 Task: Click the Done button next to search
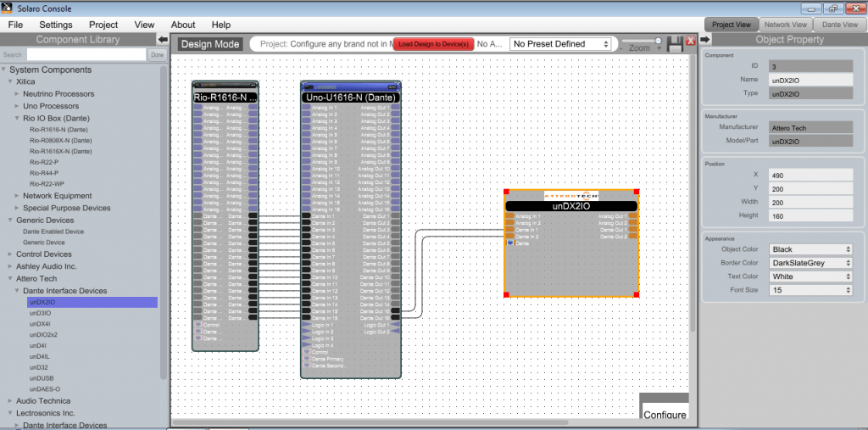(x=157, y=55)
